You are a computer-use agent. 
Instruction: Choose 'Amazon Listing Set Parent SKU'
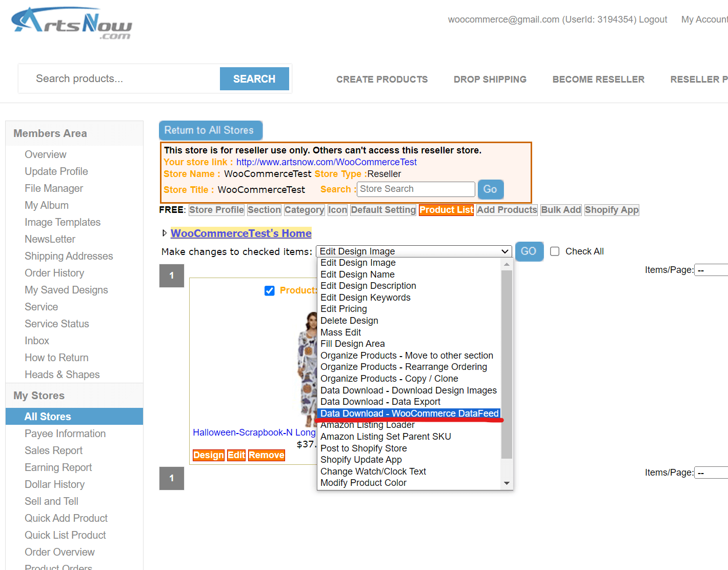coord(386,437)
